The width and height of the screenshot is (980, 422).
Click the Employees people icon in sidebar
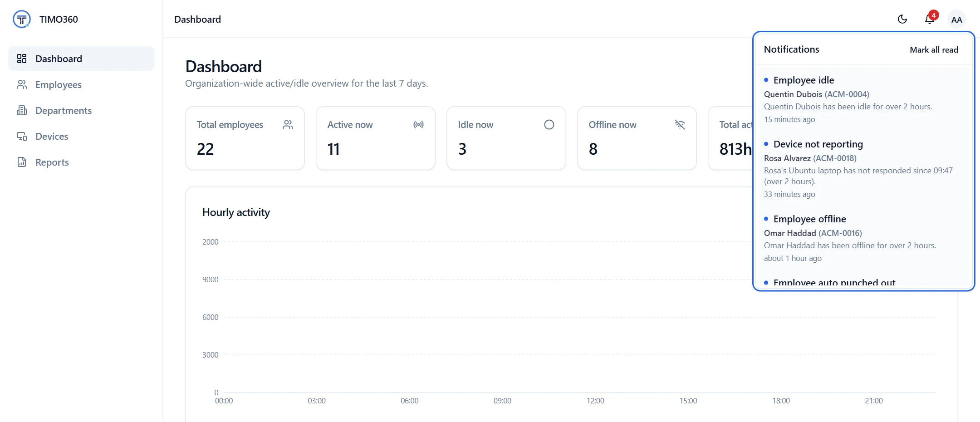(22, 84)
